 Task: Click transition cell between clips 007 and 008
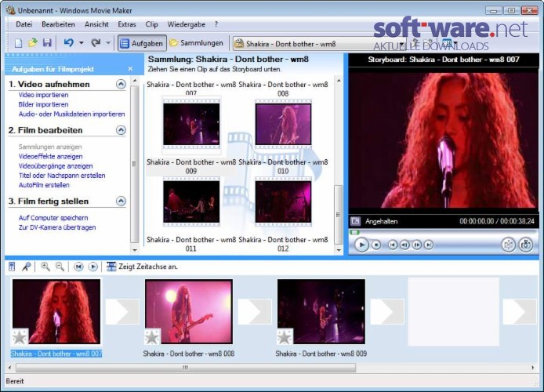point(122,311)
